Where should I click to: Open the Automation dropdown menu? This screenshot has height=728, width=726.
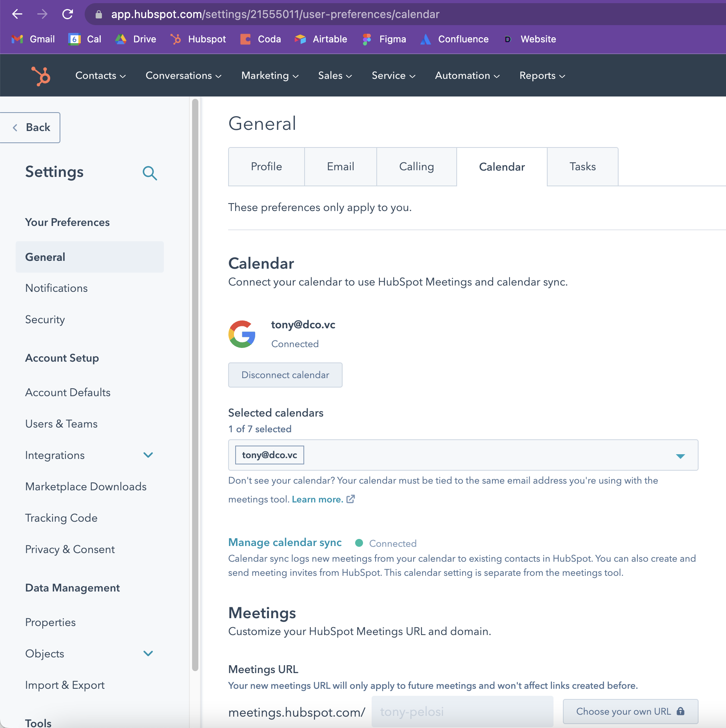(467, 75)
